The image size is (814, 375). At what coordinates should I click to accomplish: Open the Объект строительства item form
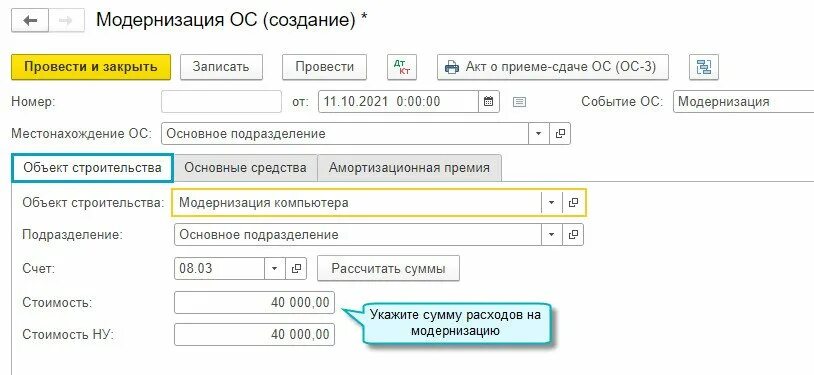click(x=573, y=203)
